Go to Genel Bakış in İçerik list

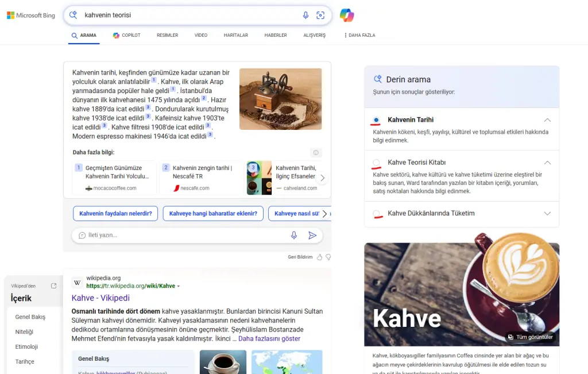click(x=30, y=317)
